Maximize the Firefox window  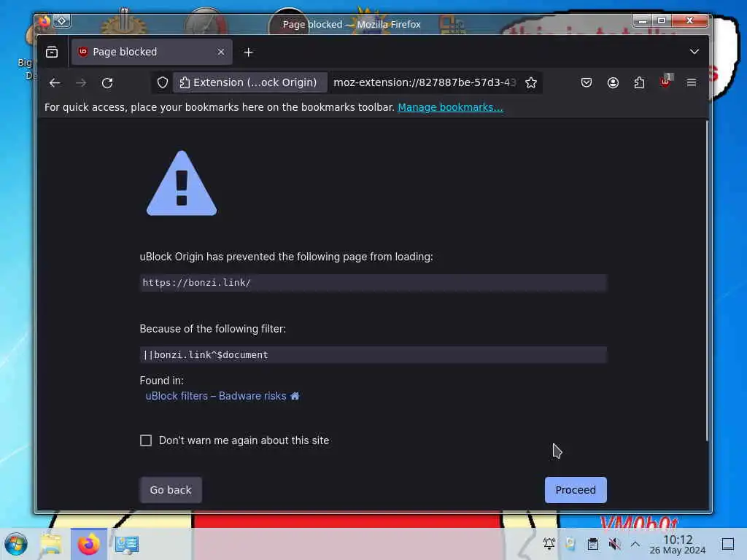(x=662, y=20)
